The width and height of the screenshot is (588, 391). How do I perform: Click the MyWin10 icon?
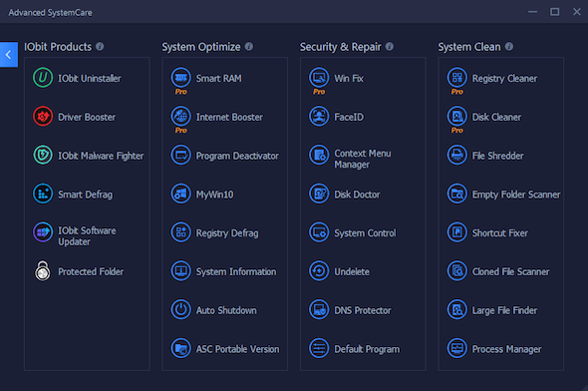point(180,194)
